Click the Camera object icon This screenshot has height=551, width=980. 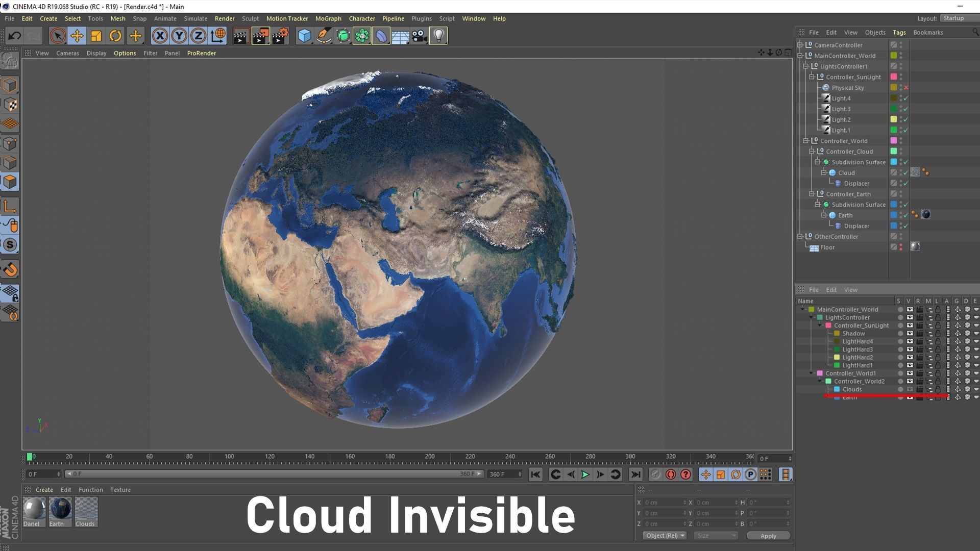pyautogui.click(x=419, y=36)
